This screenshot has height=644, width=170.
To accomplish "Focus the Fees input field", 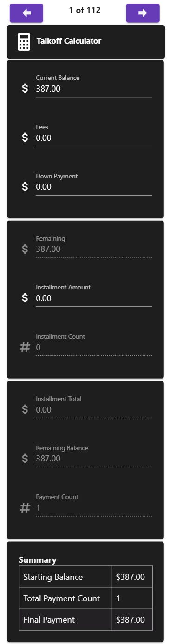I will click(x=94, y=138).
